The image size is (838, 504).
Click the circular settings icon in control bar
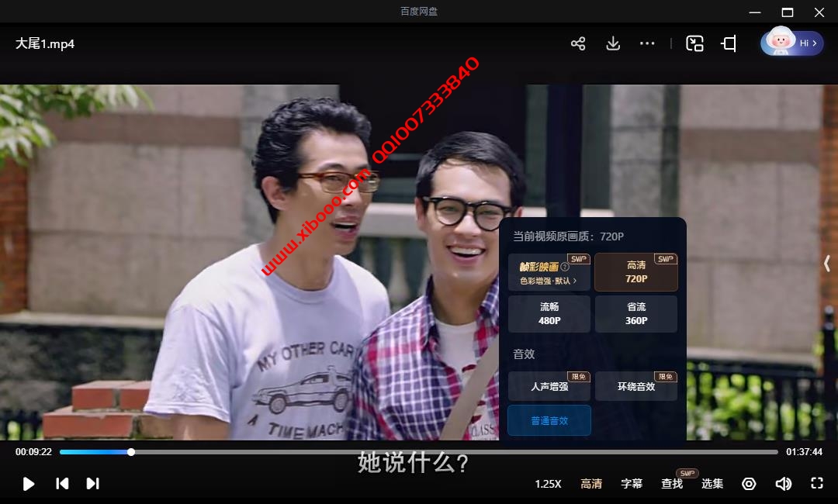749,484
